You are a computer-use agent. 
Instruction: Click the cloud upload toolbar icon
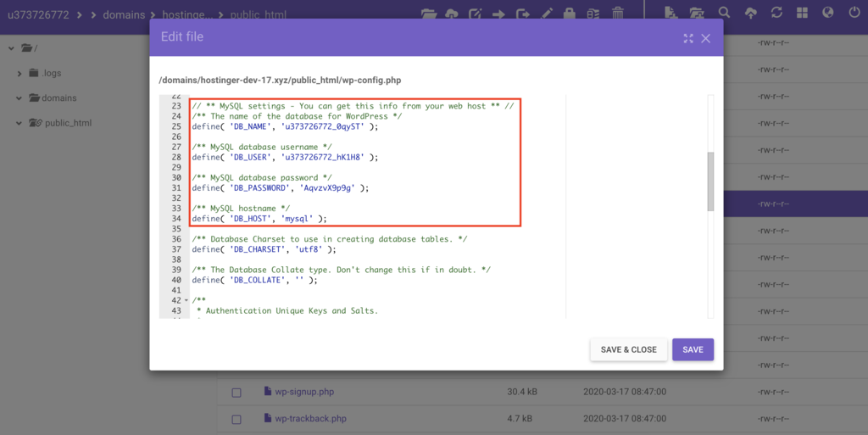(x=751, y=13)
